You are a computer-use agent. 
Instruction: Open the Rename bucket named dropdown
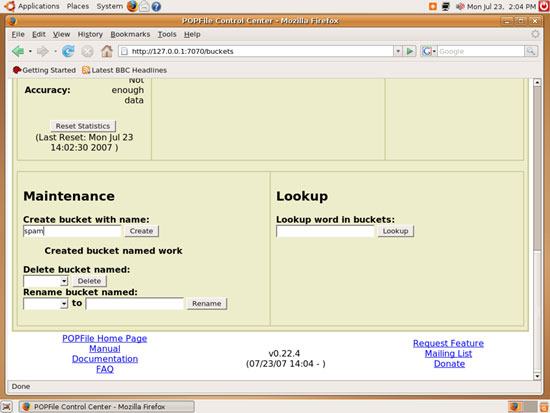click(45, 304)
